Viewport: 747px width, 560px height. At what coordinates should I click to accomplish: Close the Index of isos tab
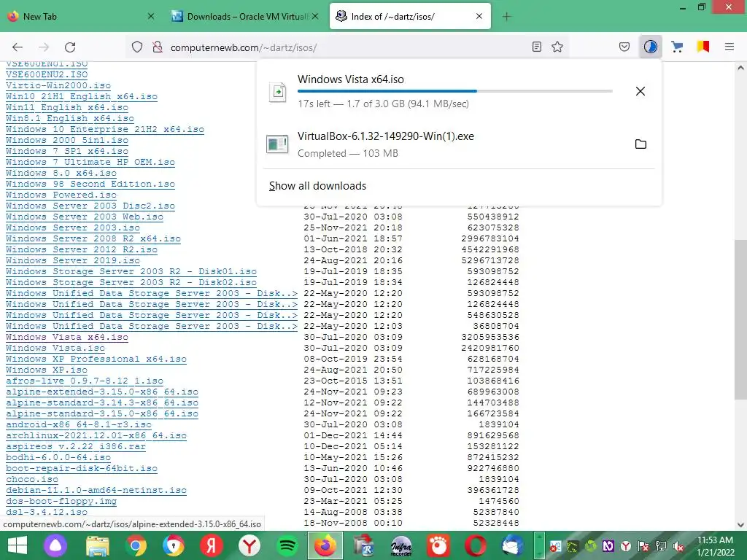(x=479, y=16)
